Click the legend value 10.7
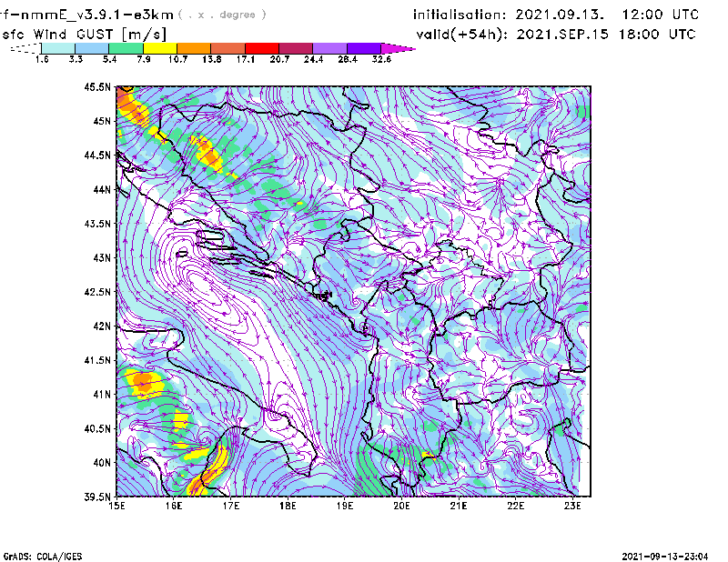This screenshot has height=562, width=728. (x=177, y=59)
